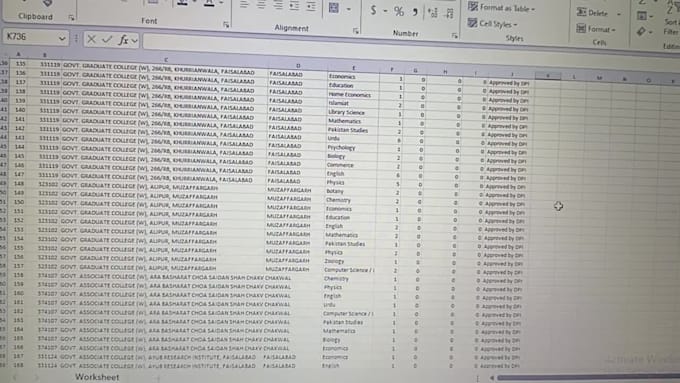Select column D header
Screen dimensions: 680x383
coord(298,65)
